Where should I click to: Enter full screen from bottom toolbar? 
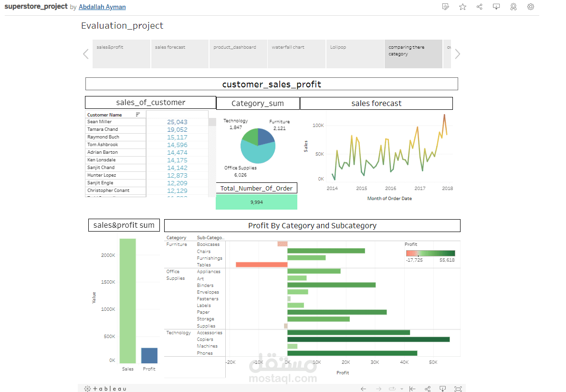point(458,389)
